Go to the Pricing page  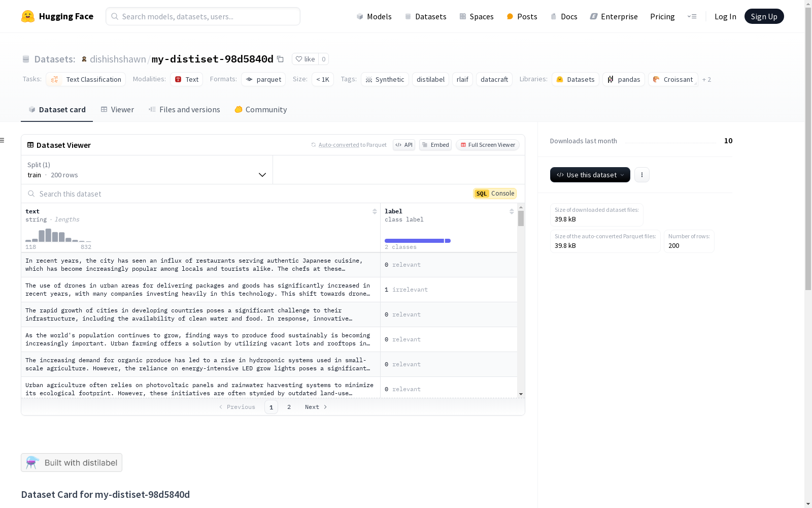click(x=662, y=16)
